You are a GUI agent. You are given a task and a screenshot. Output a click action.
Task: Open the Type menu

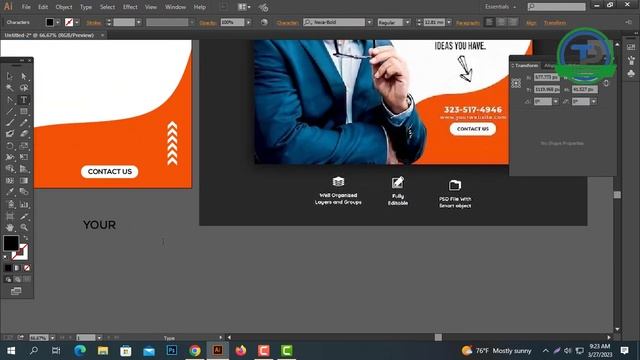coord(86,7)
